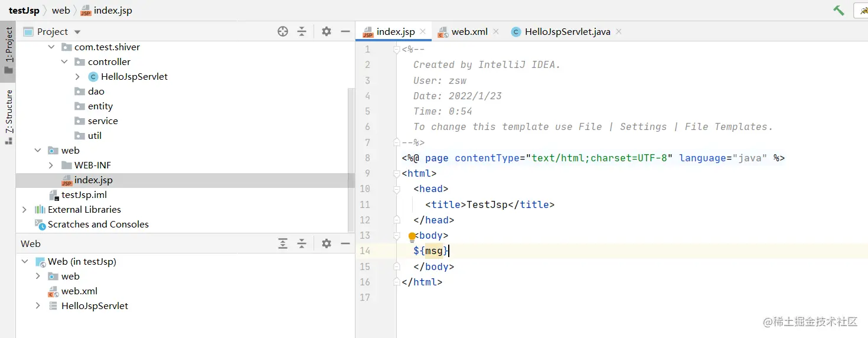Click Collapse All icon in Project panel header
Viewport: 868px width, 338px height.
[302, 31]
